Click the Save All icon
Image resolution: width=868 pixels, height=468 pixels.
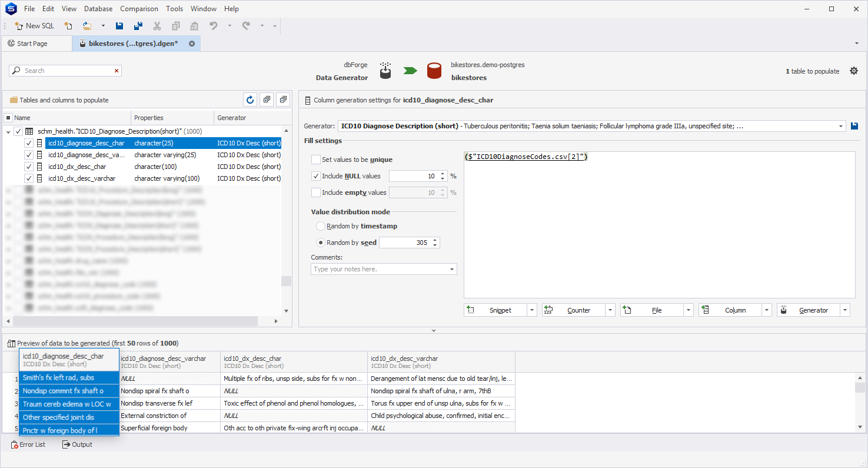tap(138, 26)
